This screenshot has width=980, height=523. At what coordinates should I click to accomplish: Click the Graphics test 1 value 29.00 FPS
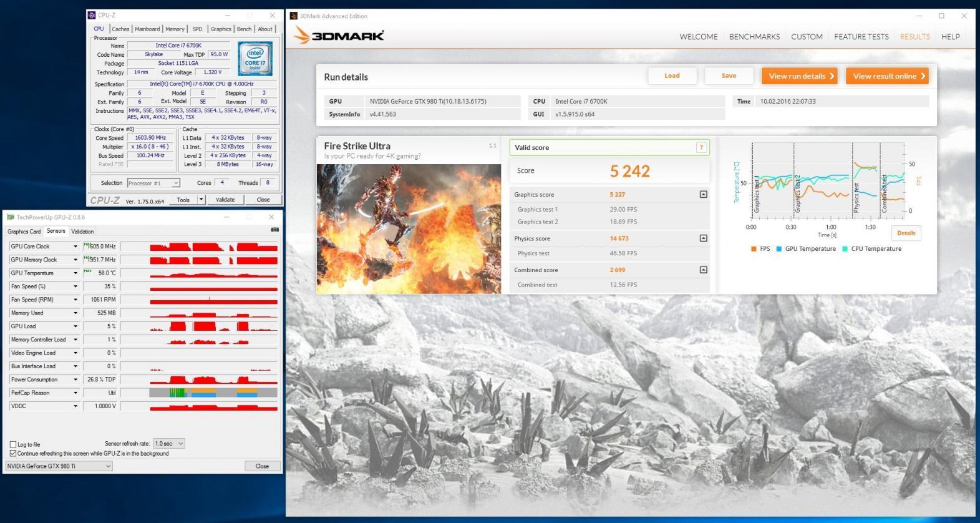pyautogui.click(x=623, y=210)
